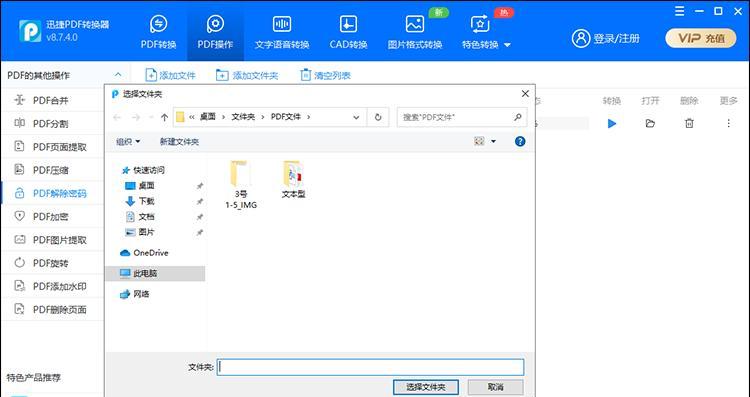Select 桌面 in the navigation tree
The width and height of the screenshot is (750, 397).
140,185
